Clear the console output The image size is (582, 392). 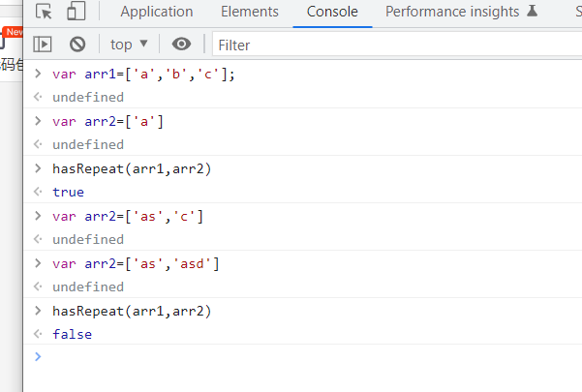click(77, 45)
